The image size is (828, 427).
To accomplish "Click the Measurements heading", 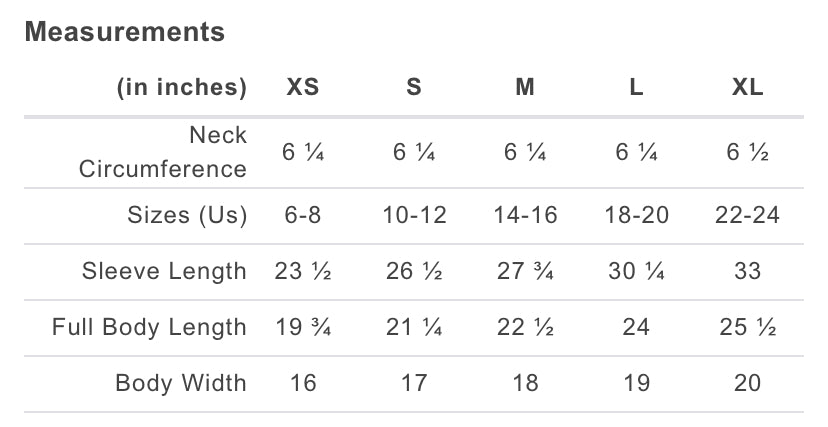I will tap(124, 32).
